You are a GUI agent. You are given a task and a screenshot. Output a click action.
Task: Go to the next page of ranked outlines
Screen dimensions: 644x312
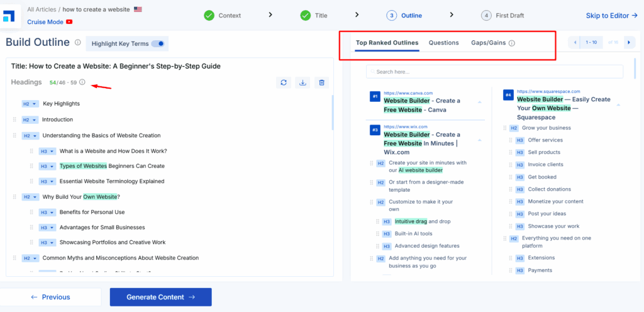coord(628,42)
